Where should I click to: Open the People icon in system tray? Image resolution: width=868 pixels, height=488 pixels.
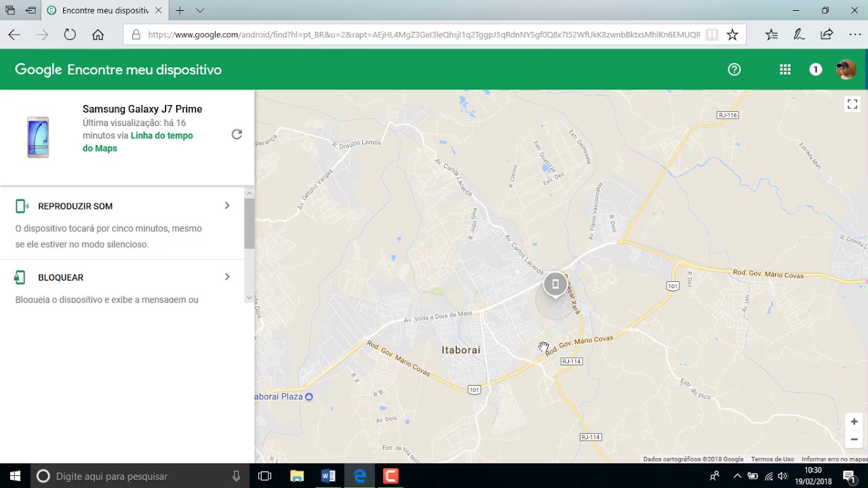(x=715, y=476)
